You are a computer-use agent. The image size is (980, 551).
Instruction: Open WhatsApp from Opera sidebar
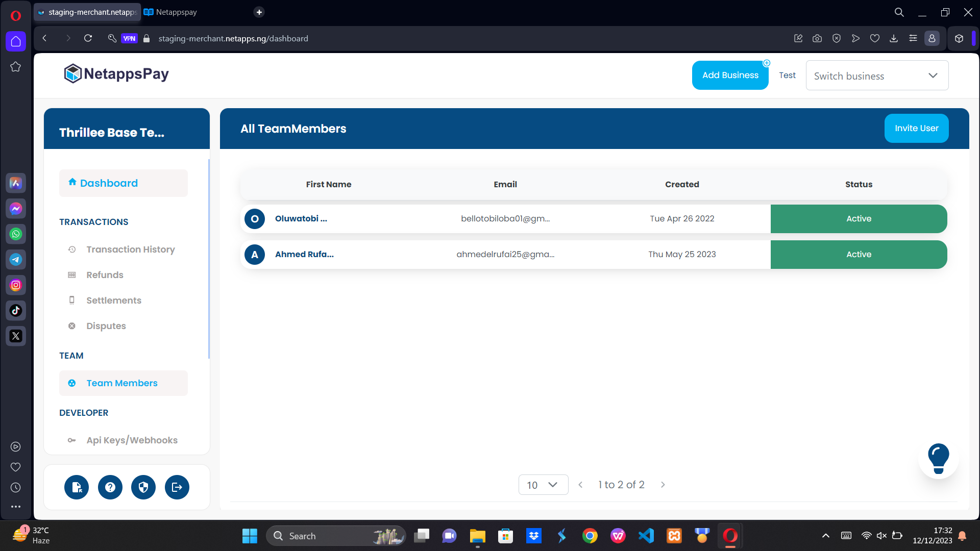(x=16, y=234)
